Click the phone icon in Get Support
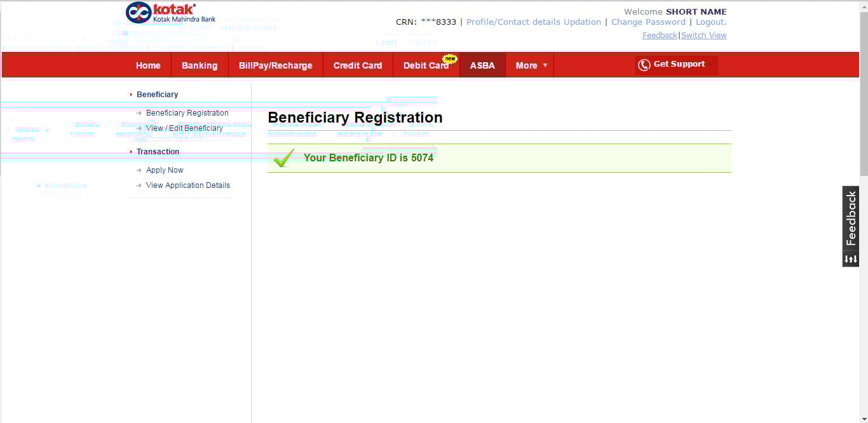 click(644, 65)
